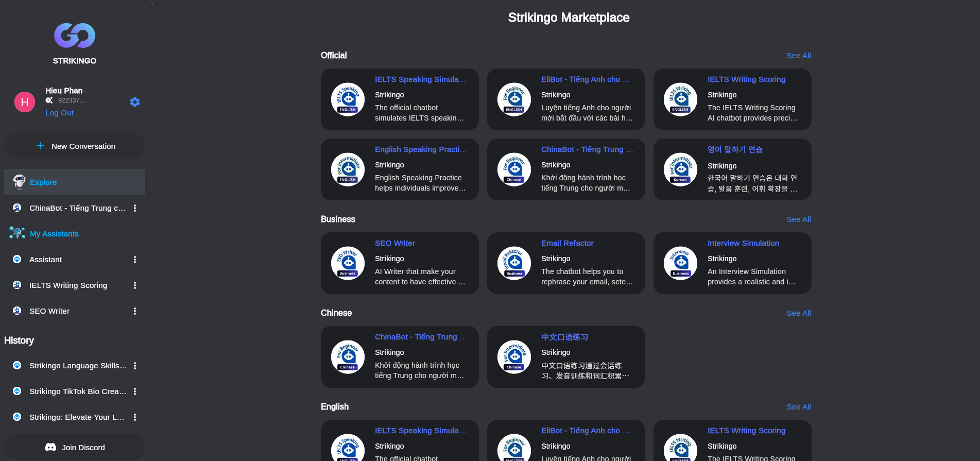Viewport: 980px width, 461px height.
Task: Open Strikingo: Elevate Your L... history item
Action: pyautogui.click(x=75, y=417)
